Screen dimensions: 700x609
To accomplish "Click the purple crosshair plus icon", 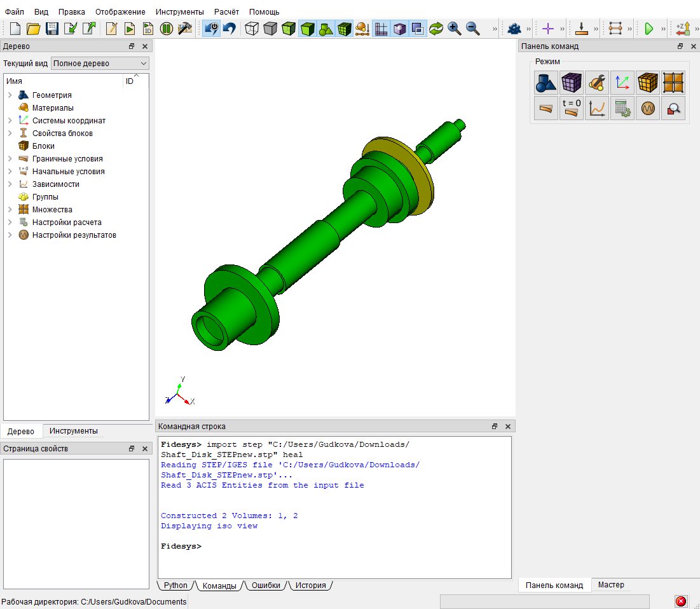I will (x=548, y=29).
